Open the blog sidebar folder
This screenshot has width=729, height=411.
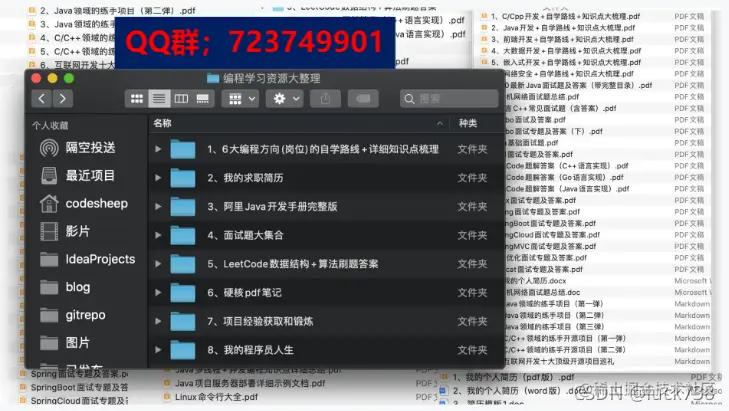coord(65,287)
